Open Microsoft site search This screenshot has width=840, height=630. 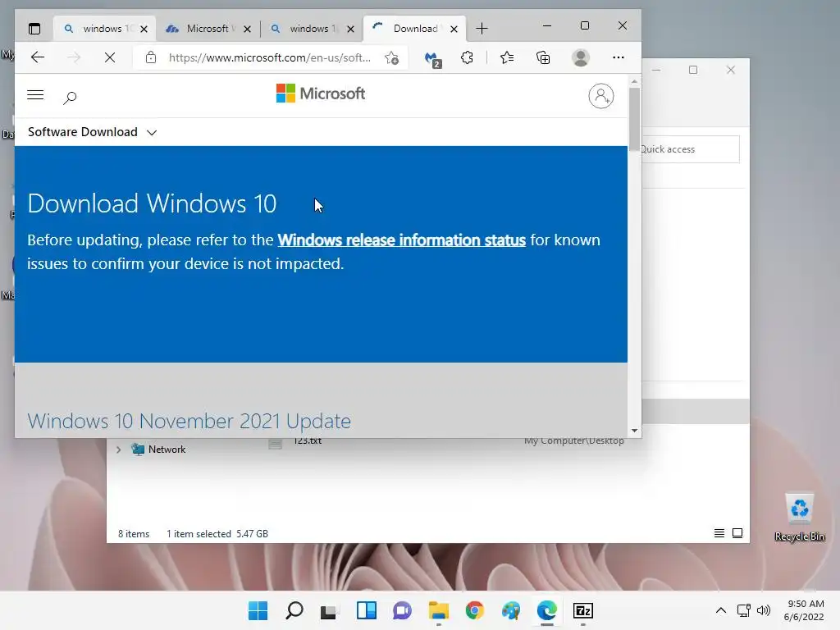pos(71,98)
